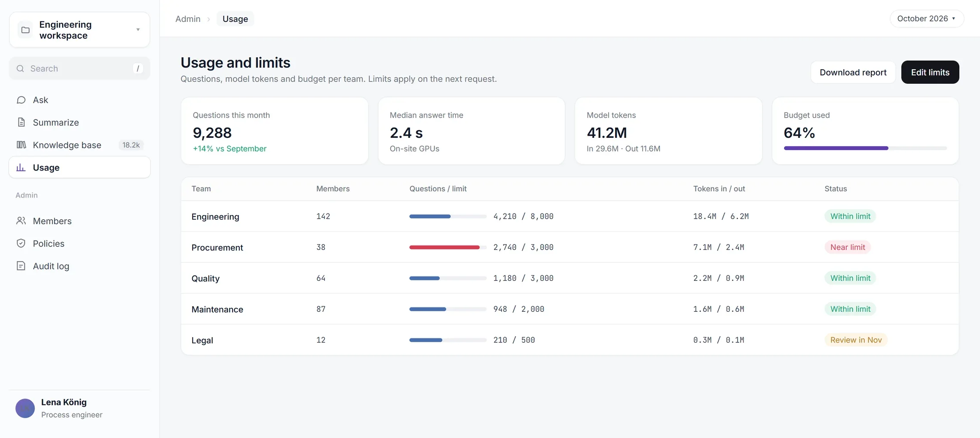Viewport: 980px width, 438px height.
Task: Click the Usage breadcrumb chip
Action: click(x=235, y=19)
